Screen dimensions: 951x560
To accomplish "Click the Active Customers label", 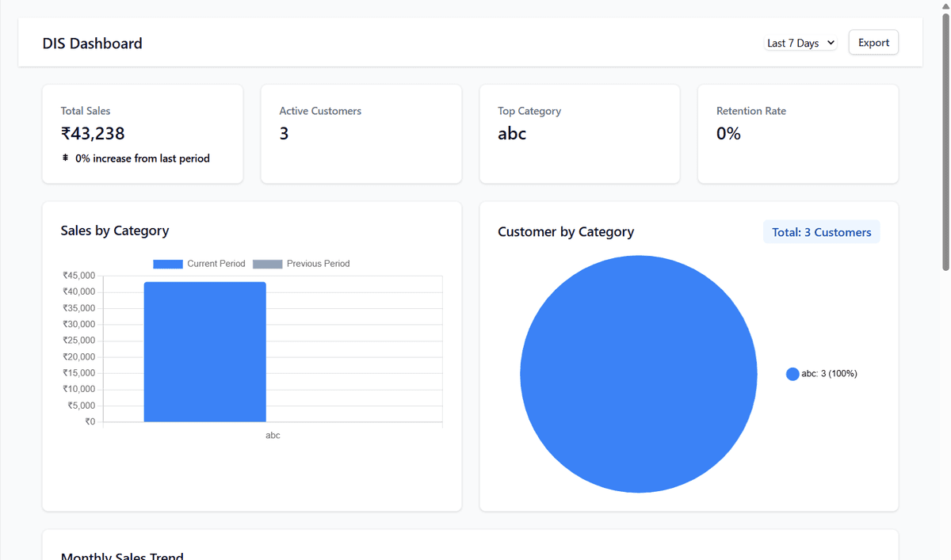I will tap(320, 111).
